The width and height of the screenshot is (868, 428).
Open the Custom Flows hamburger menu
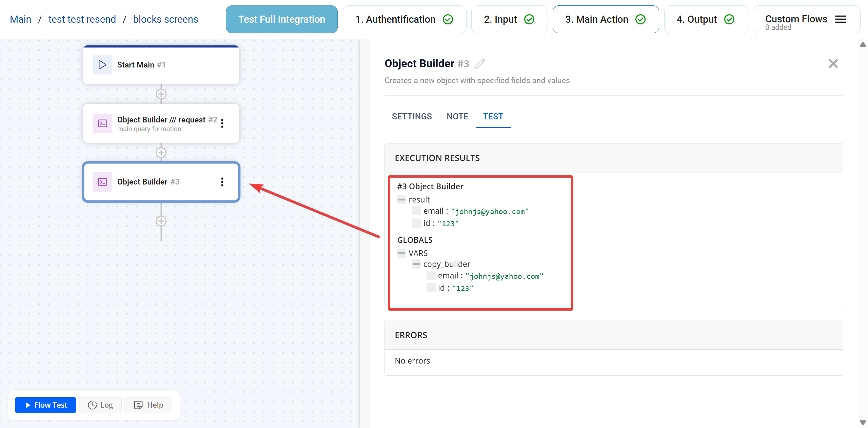(841, 19)
